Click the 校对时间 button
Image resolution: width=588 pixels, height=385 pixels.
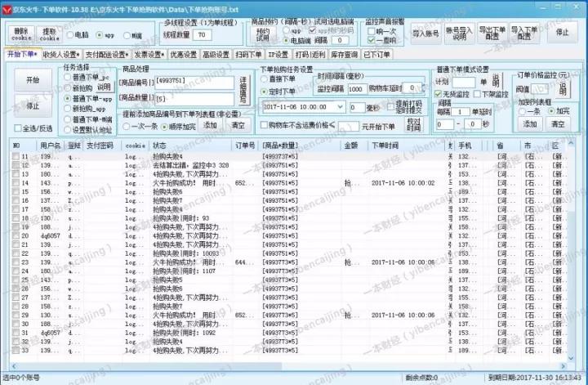413,124
